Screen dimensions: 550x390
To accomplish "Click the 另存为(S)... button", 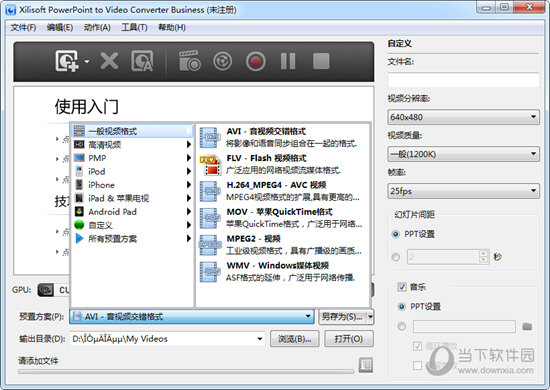I will coord(342,317).
